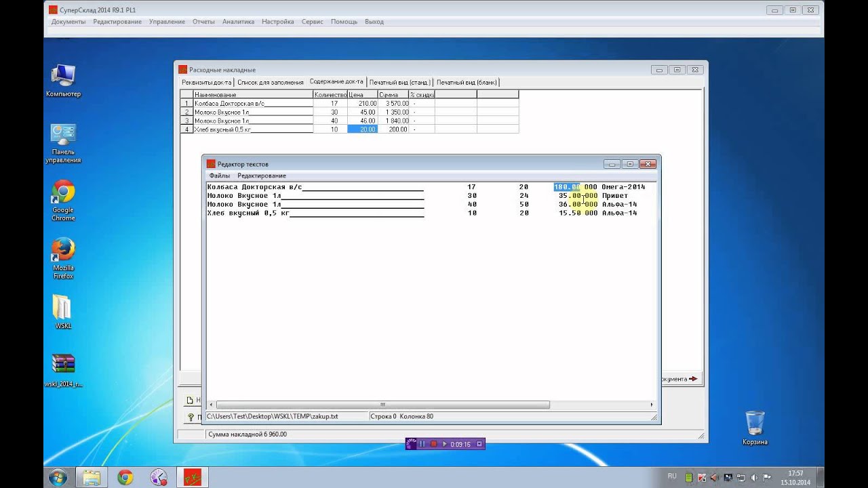Open File Explorer from the taskbar
The width and height of the screenshot is (868, 488).
pyautogui.click(x=92, y=477)
